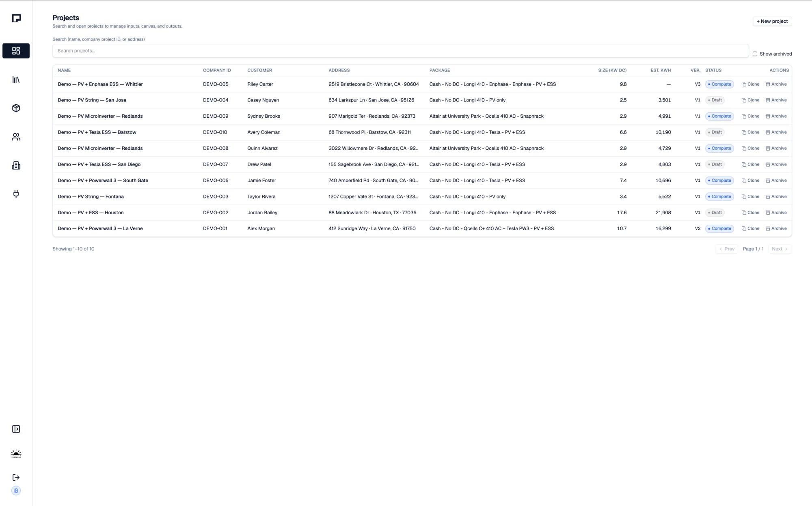Archive the DEMO-007 San Diego project
This screenshot has width=812, height=506.
(x=776, y=164)
